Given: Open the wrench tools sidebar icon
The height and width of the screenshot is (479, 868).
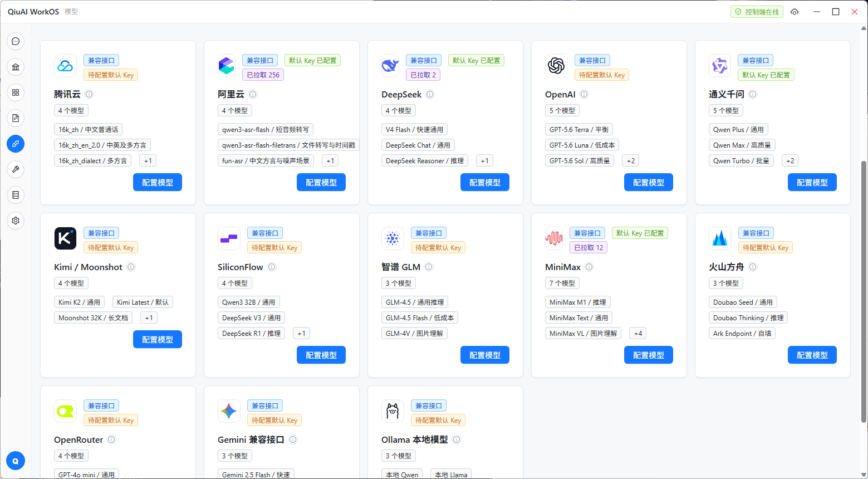Looking at the screenshot, I should point(16,169).
